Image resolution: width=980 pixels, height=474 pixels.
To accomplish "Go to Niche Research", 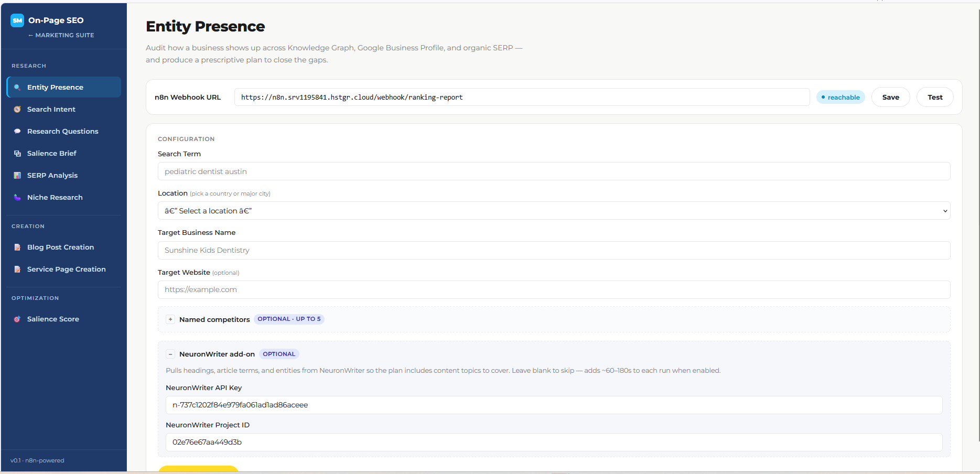I will (63, 197).
